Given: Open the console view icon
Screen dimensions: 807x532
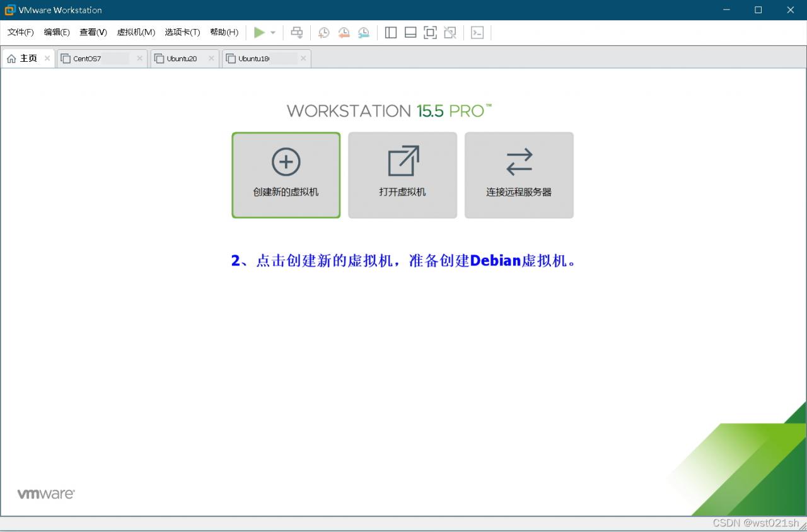Looking at the screenshot, I should [x=477, y=32].
